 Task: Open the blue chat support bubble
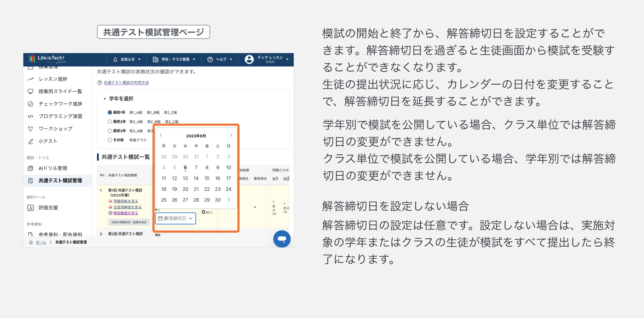tap(282, 239)
